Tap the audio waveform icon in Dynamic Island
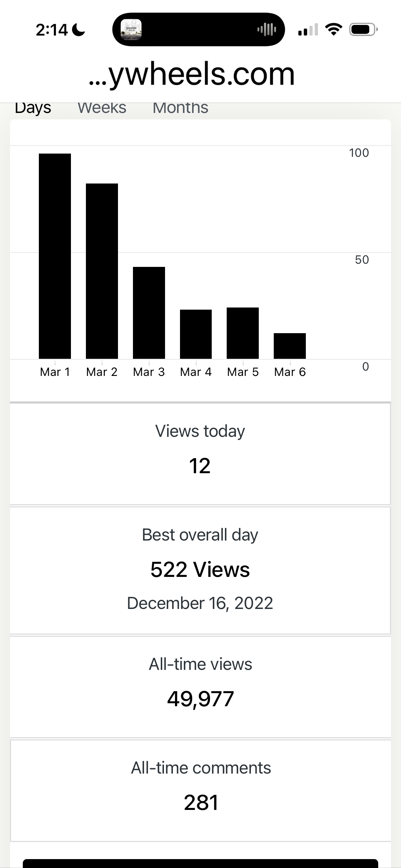This screenshot has width=401, height=868. 267,29
